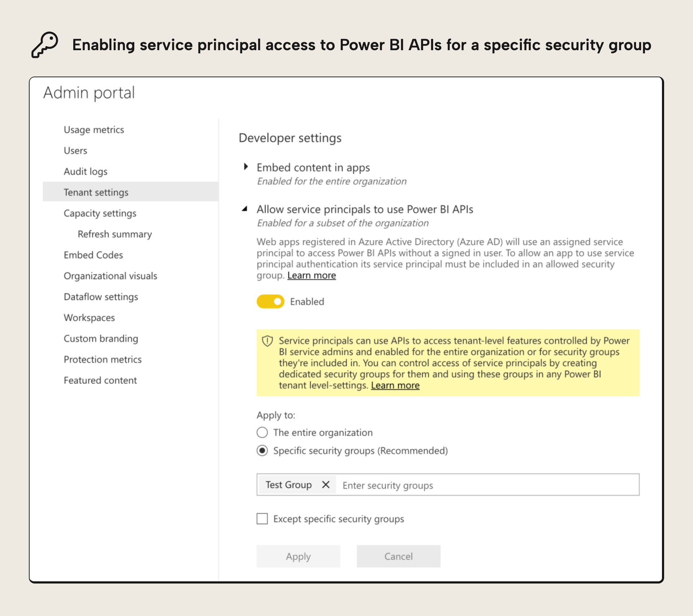Click the 'Apply to:' label
Viewport: 693px width, 616px height.
pos(276,415)
